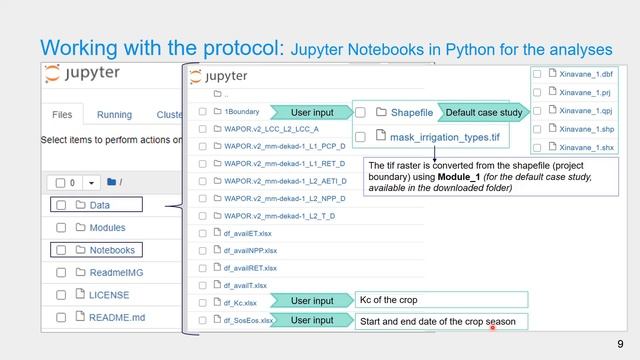
Task: Click the blue root folder breadcrumb icon
Action: 111,182
